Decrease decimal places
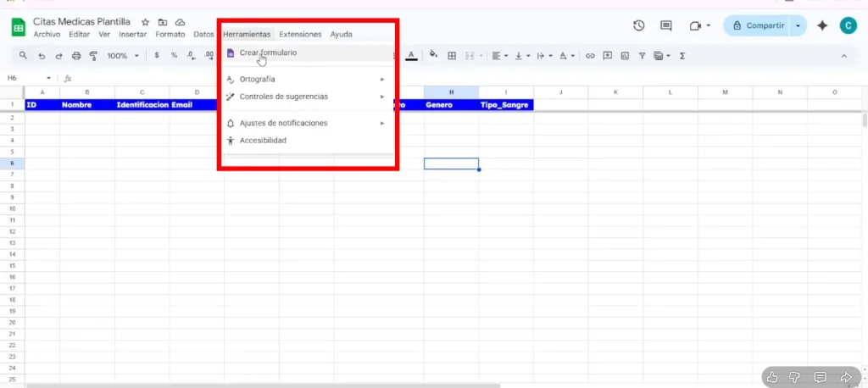This screenshot has width=868, height=388. click(191, 55)
